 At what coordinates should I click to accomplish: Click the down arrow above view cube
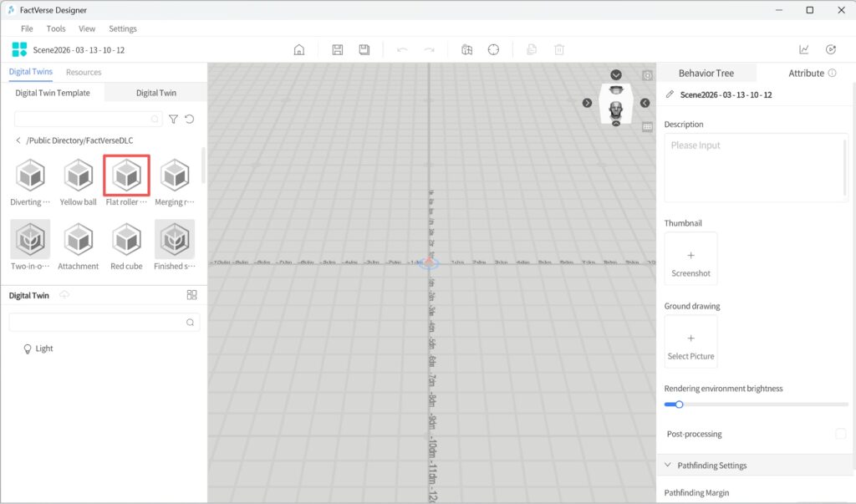616,75
